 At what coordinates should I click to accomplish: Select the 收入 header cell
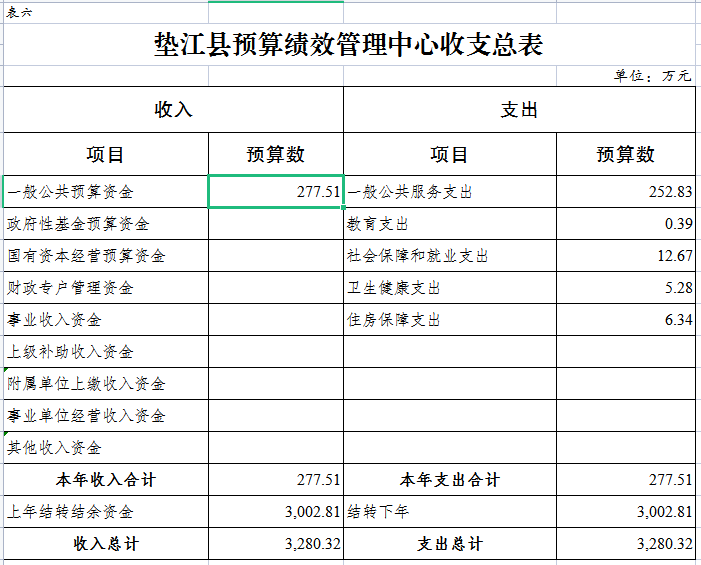[173, 110]
